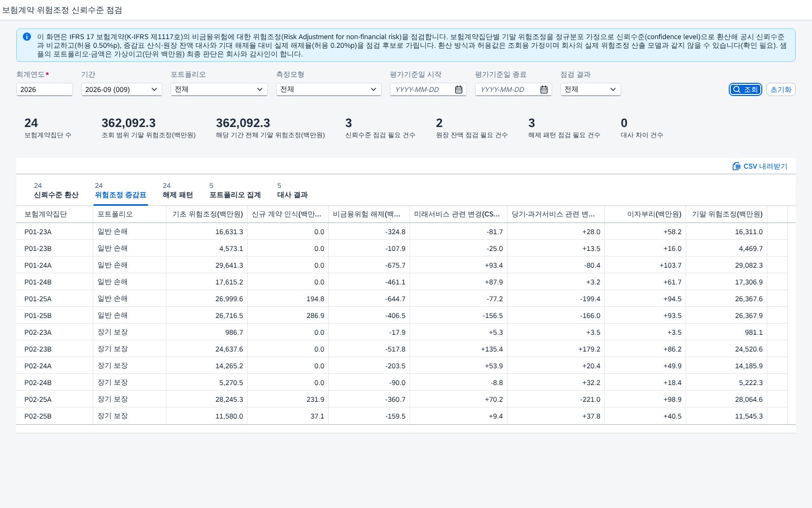The image size is (812, 508).
Task: Click the 당기·과거서비스 관련 변경 column header
Action: (x=556, y=214)
